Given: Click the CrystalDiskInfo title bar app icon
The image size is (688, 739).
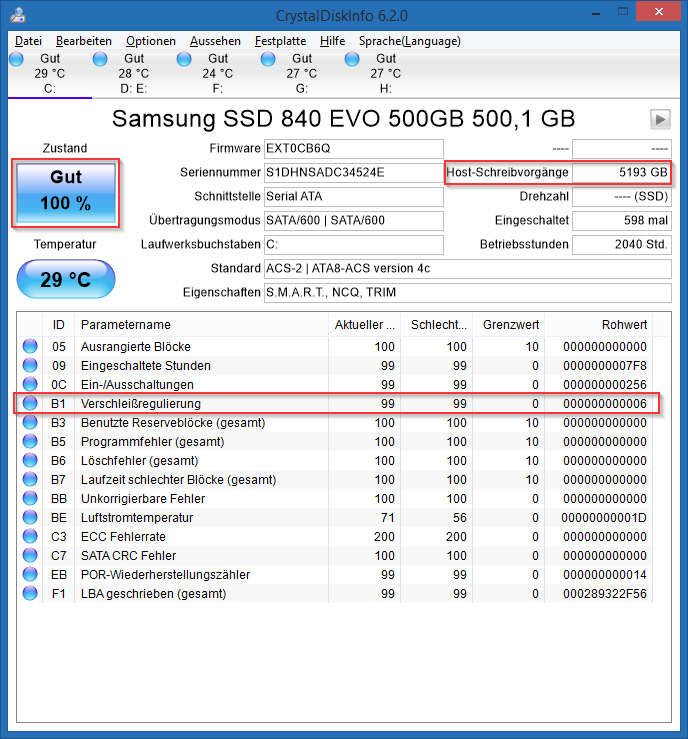Looking at the screenshot, I should (18, 15).
